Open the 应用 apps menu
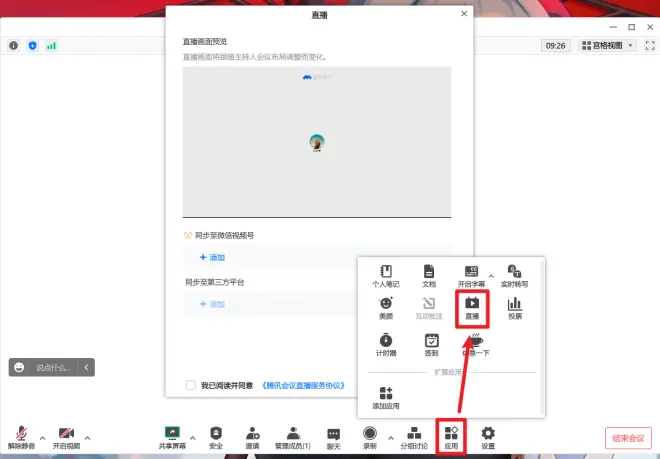The image size is (660, 459). pos(451,438)
